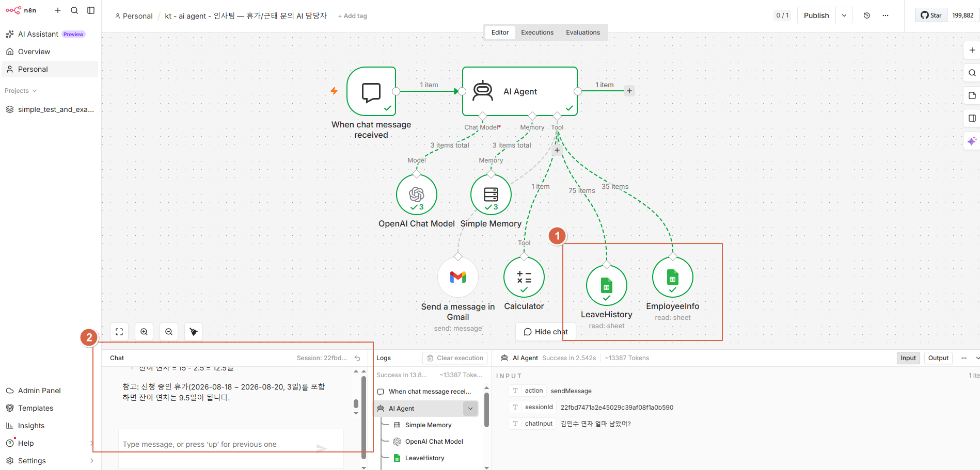The image size is (980, 470).
Task: Click the GitHub Star button
Action: click(932, 15)
